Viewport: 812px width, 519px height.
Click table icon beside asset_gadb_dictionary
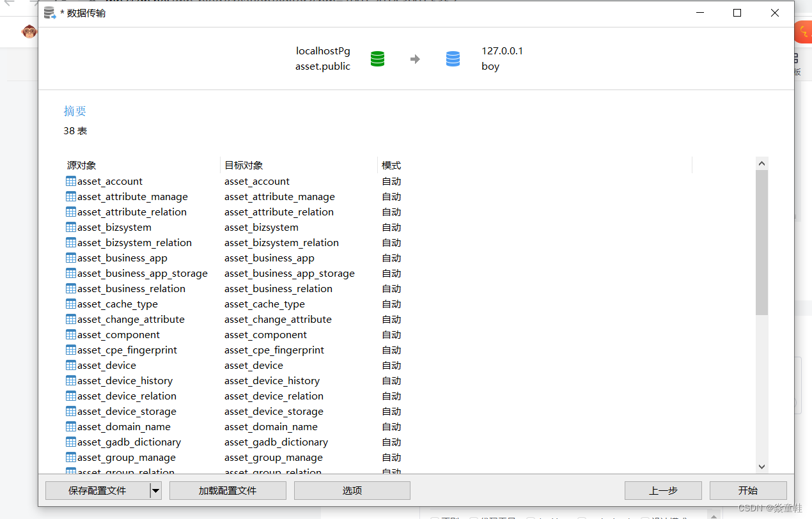click(71, 442)
